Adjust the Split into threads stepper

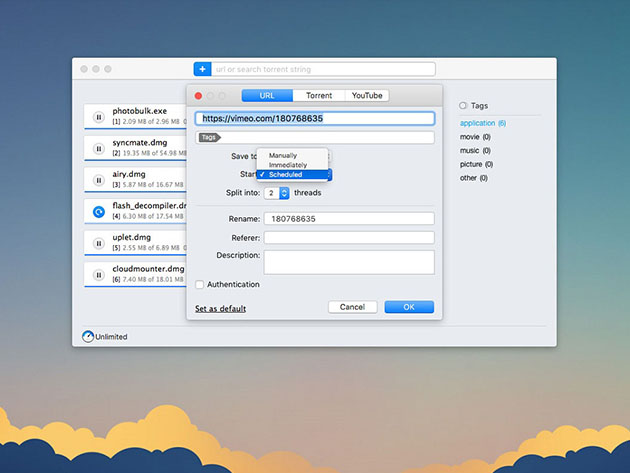tap(284, 193)
